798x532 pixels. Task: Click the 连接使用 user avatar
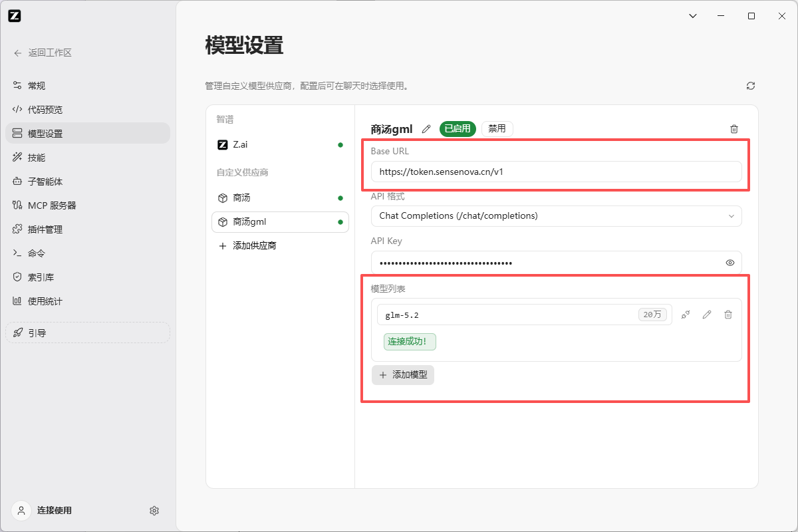coord(21,511)
